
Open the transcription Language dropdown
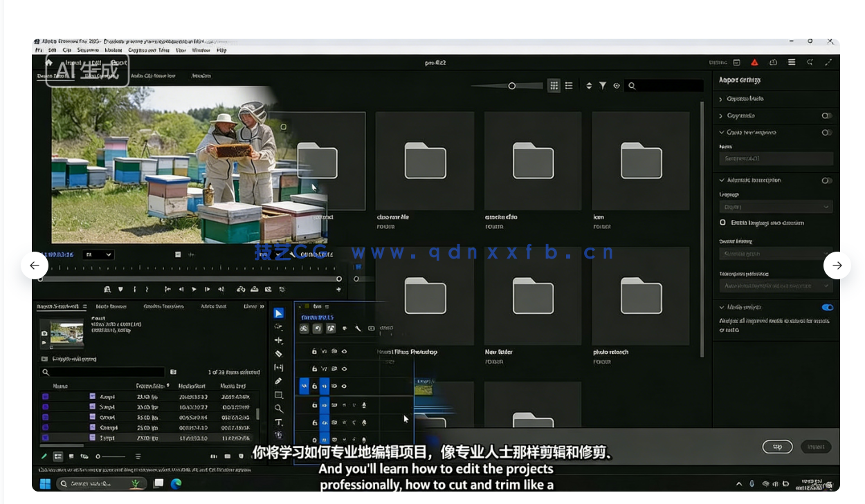click(775, 207)
